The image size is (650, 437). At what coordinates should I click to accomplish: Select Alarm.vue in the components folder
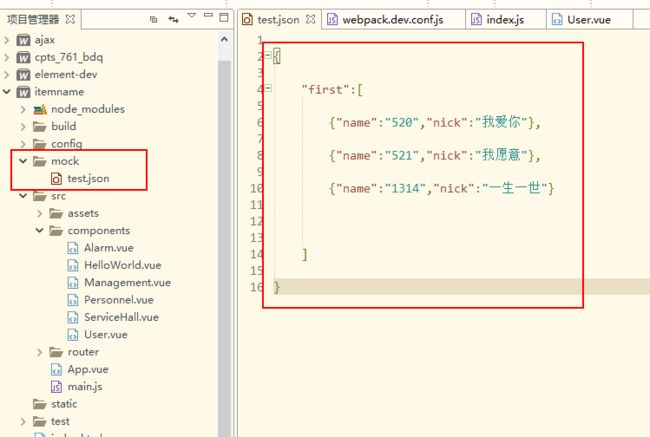pos(109,248)
